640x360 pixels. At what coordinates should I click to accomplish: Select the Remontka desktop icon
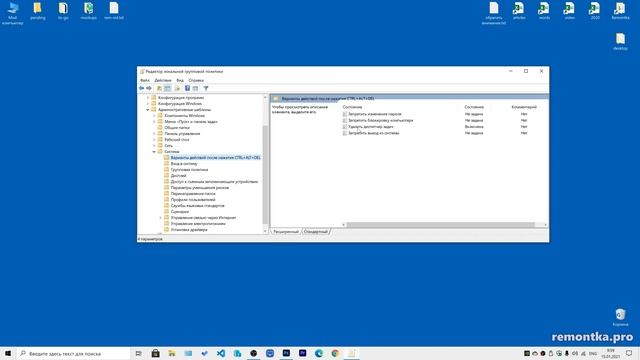pos(620,11)
